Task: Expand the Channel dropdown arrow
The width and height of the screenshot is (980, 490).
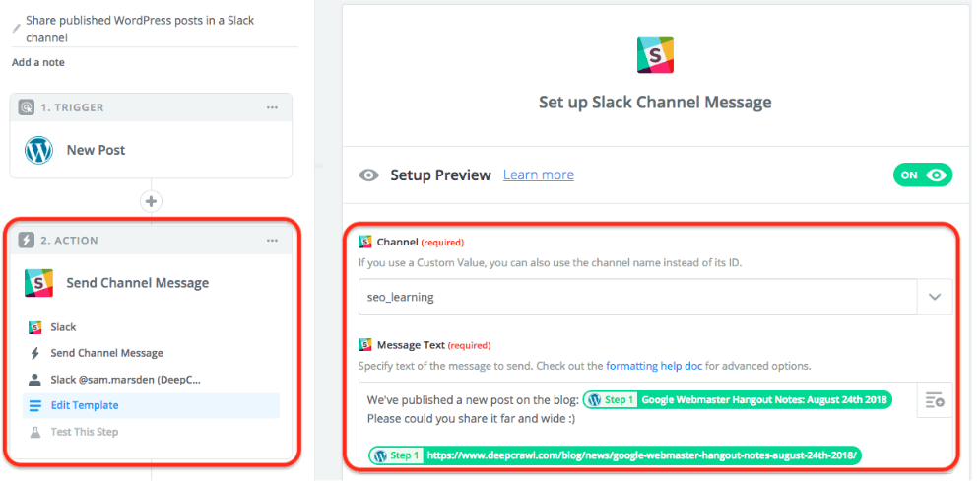Action: tap(935, 297)
